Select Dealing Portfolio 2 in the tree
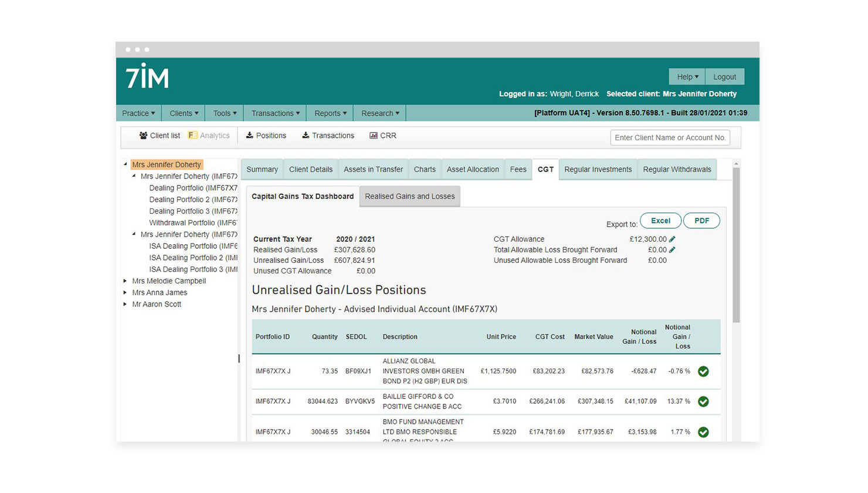The width and height of the screenshot is (868, 493). 194,200
